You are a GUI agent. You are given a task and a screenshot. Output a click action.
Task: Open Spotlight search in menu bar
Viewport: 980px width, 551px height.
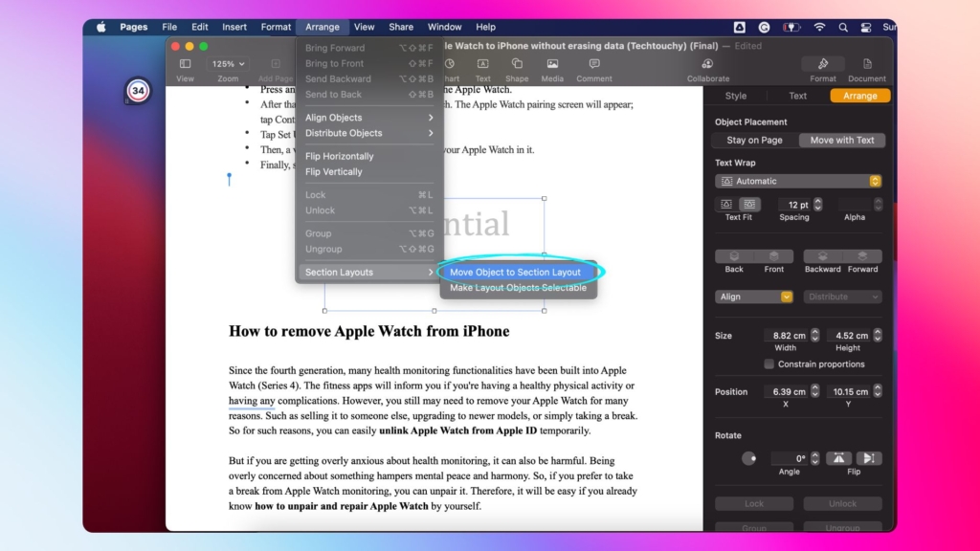point(843,27)
